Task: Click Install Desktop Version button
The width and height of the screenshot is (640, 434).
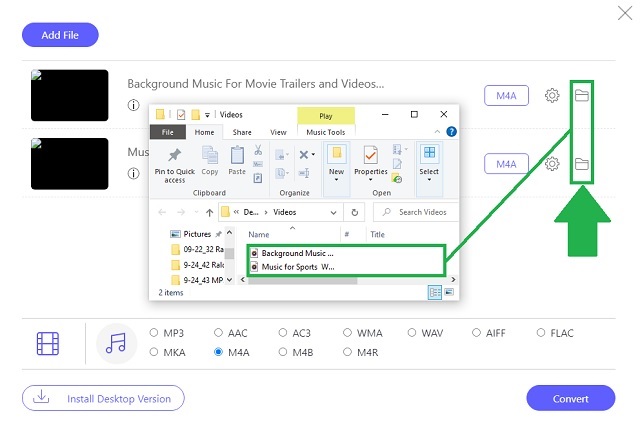Action: (103, 398)
